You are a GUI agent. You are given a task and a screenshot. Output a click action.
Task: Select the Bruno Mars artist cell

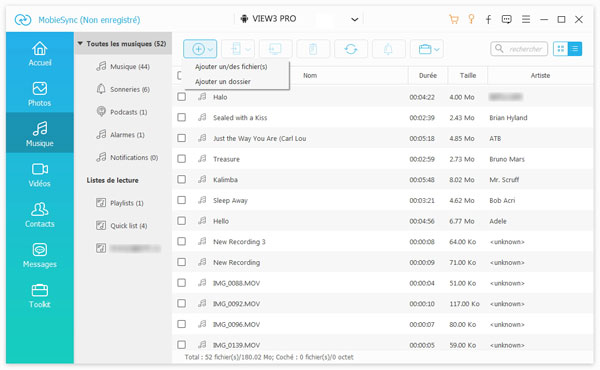click(507, 159)
